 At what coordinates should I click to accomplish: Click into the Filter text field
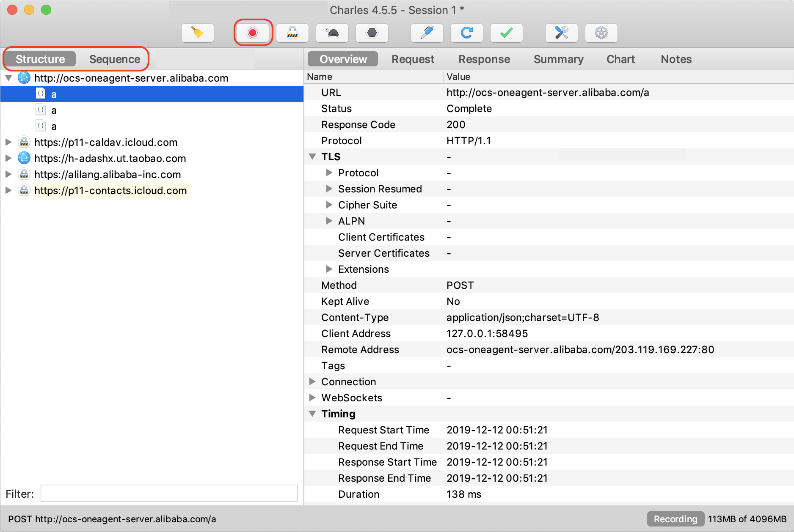coord(169,493)
